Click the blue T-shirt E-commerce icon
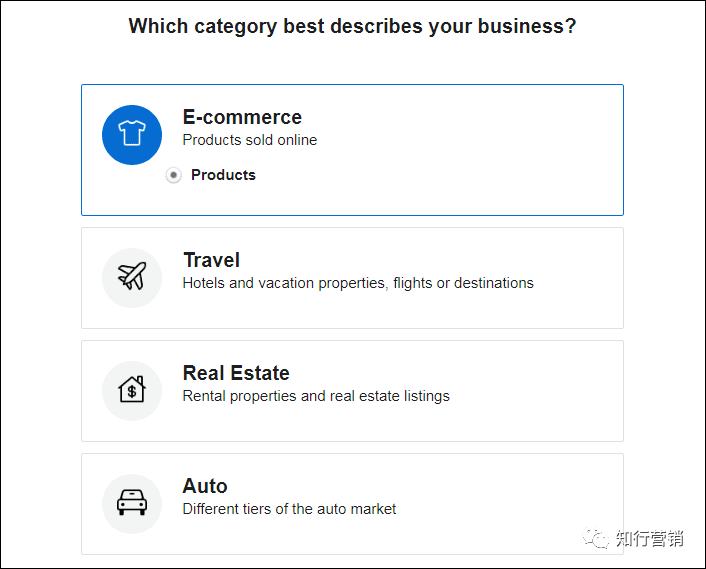The width and height of the screenshot is (706, 569). 131,134
